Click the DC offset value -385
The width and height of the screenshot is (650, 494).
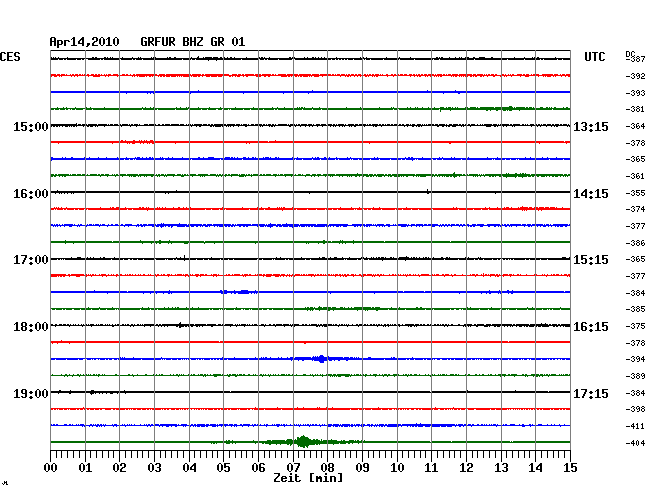pos(635,309)
